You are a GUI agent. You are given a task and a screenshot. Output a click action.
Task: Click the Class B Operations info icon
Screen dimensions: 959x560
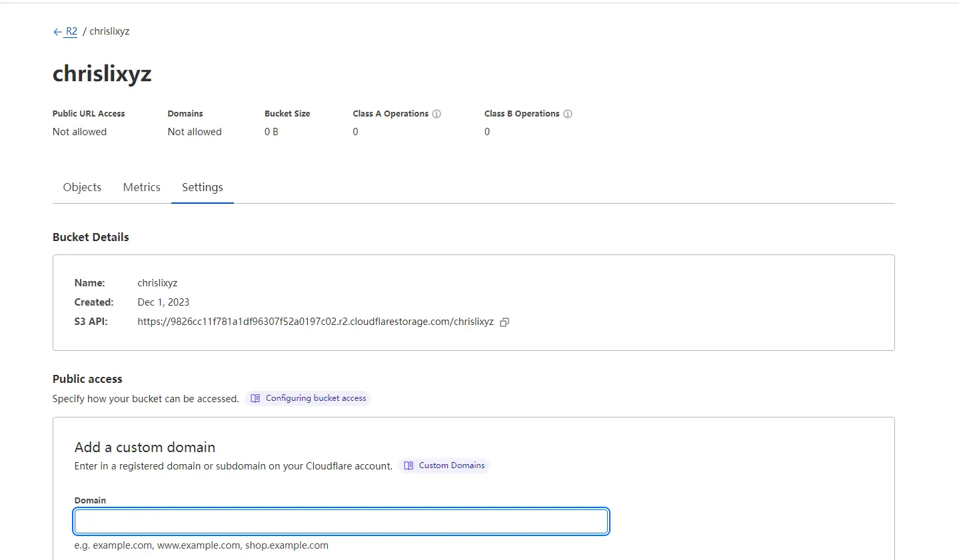click(x=568, y=113)
